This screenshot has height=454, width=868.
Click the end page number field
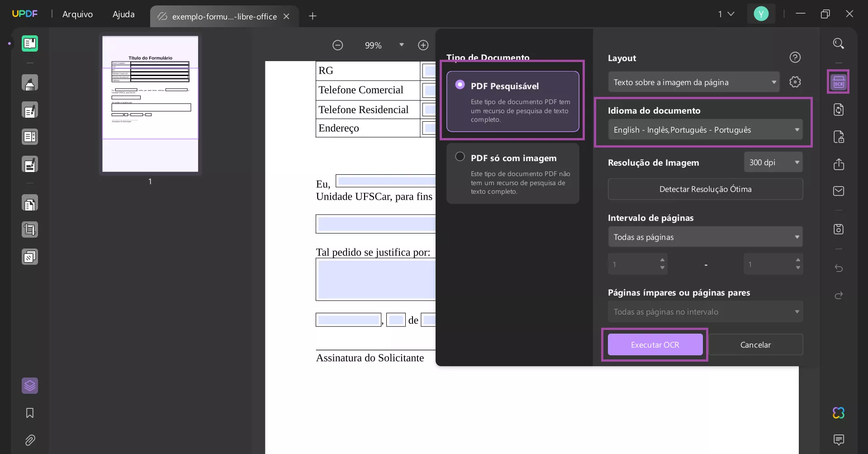point(769,264)
